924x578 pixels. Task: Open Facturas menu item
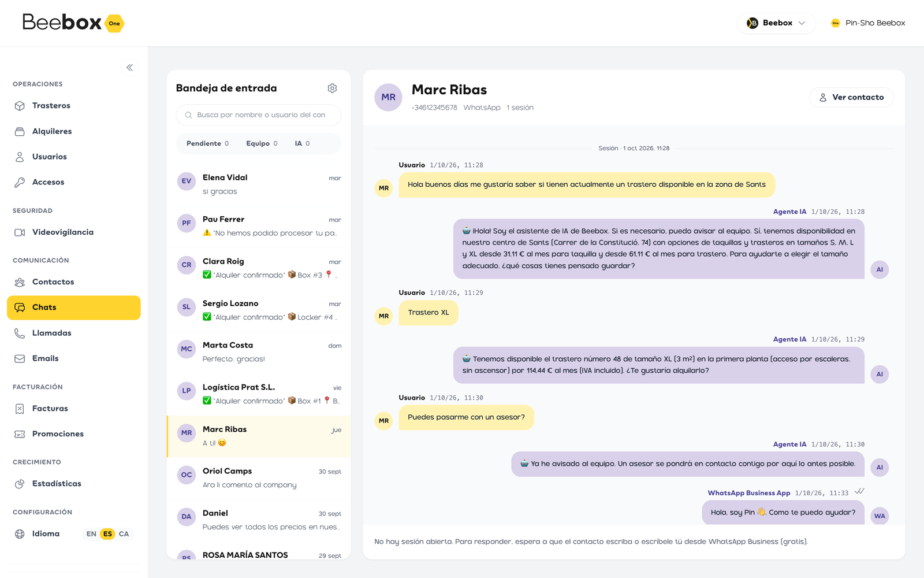[x=73, y=409]
